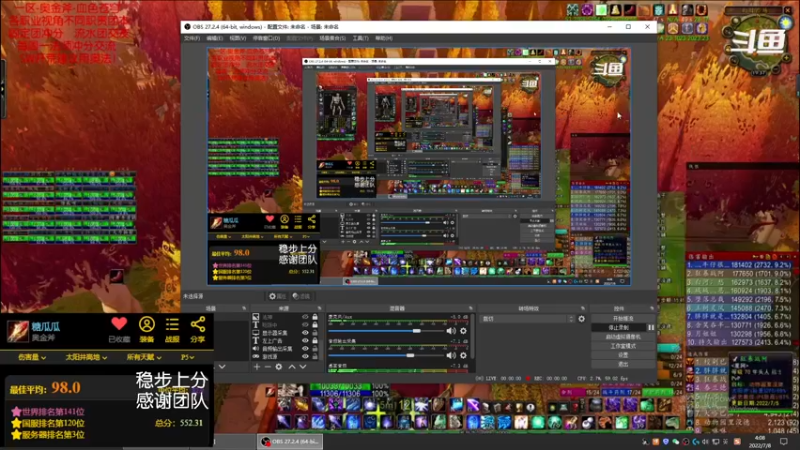Toggle lock on 音频输出采集 source
This screenshot has height=450, width=800.
[315, 348]
